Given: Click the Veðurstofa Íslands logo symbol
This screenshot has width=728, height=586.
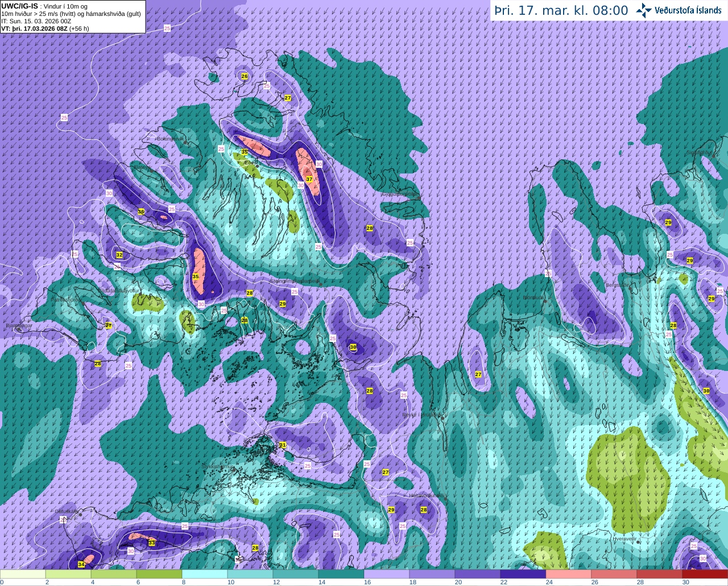Looking at the screenshot, I should point(644,10).
